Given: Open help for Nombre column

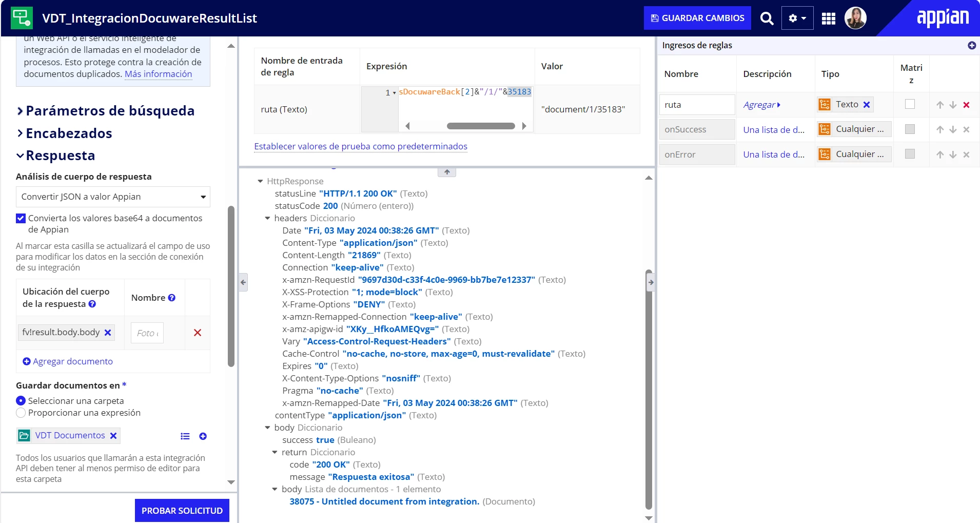Looking at the screenshot, I should tap(172, 298).
